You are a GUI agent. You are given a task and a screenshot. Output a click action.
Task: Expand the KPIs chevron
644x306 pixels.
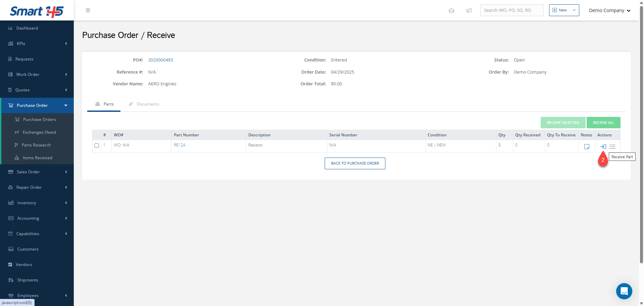point(66,44)
